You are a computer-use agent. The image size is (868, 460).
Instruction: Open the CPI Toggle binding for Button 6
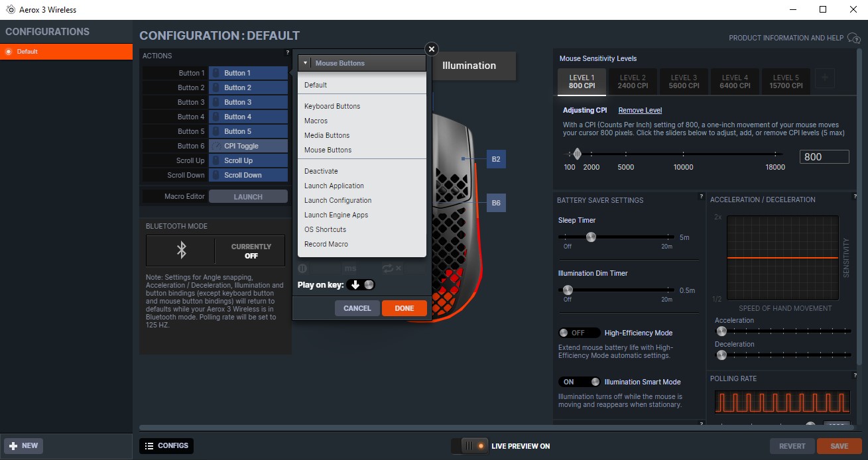248,146
